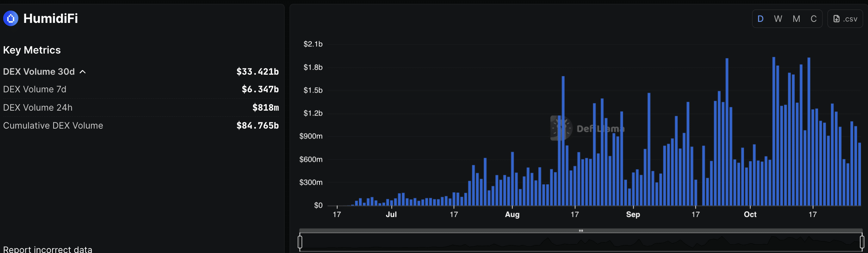Select the cumulative (C) chart view

click(x=813, y=19)
